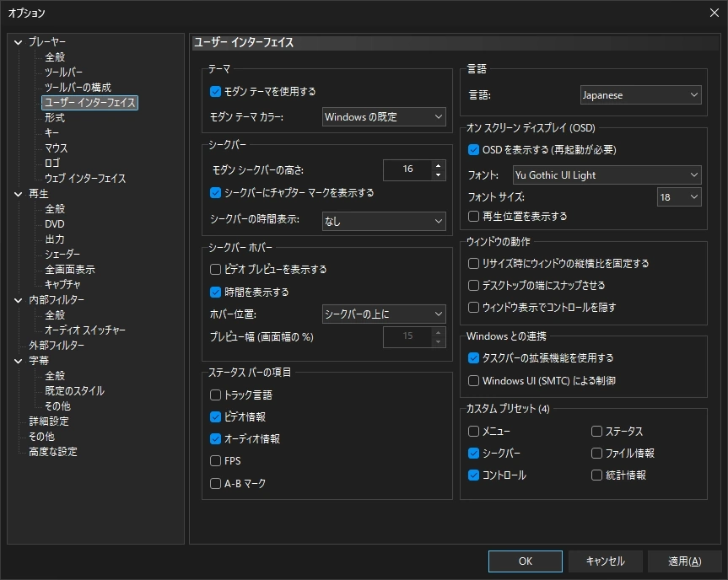Collapse the プレーヤー tree section
The width and height of the screenshot is (728, 580).
click(18, 42)
